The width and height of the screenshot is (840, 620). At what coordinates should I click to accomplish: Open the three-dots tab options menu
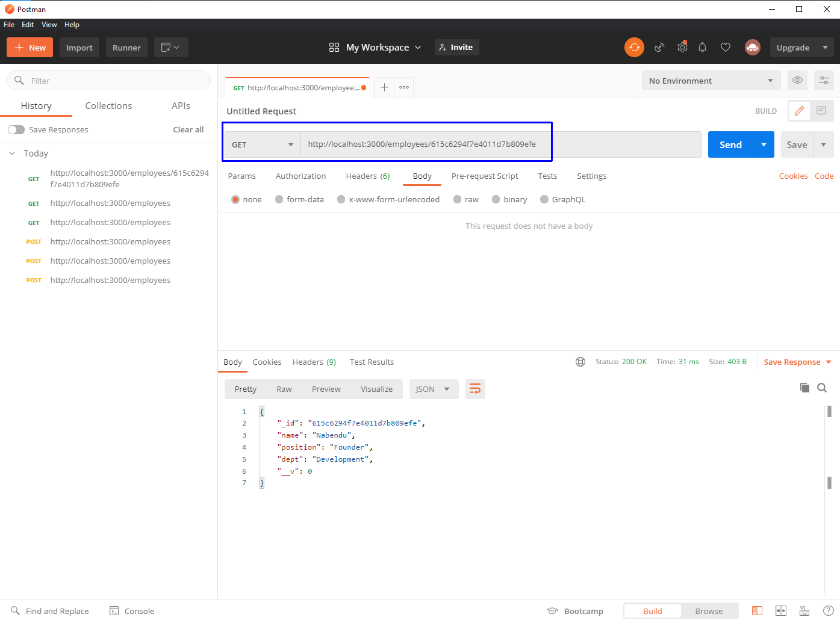click(404, 87)
